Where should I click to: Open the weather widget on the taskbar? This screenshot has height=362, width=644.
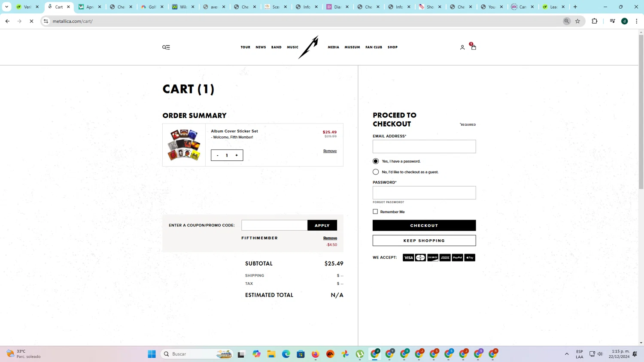pyautogui.click(x=24, y=354)
